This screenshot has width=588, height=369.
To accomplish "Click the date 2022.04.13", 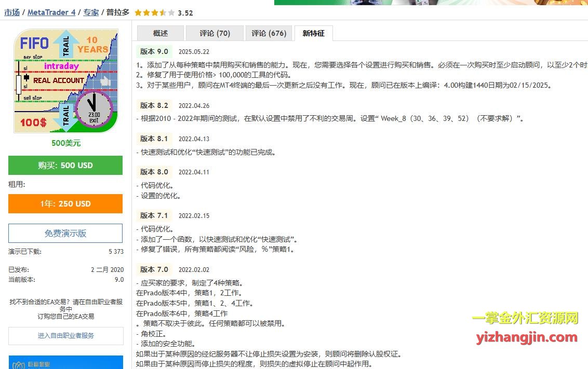I will pos(194,139).
